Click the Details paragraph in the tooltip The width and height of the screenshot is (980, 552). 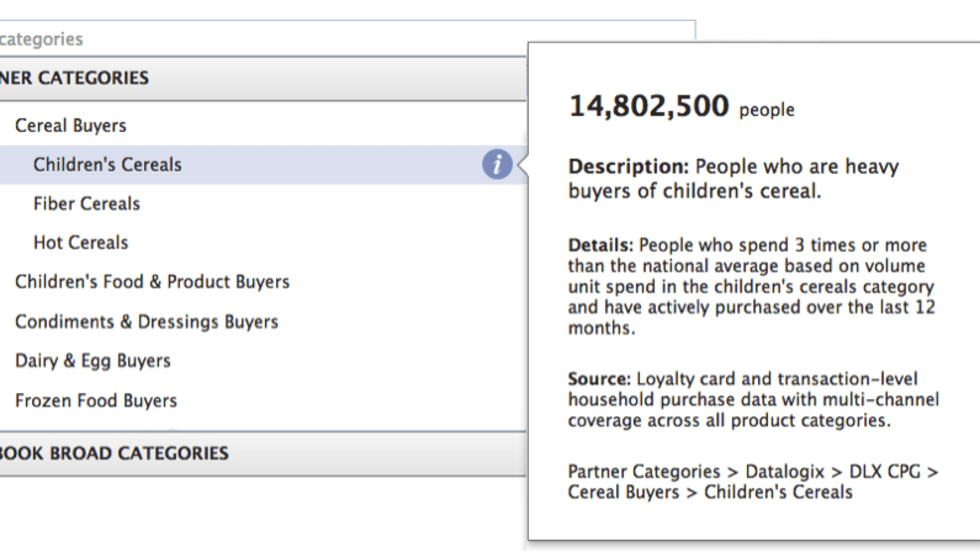click(751, 286)
